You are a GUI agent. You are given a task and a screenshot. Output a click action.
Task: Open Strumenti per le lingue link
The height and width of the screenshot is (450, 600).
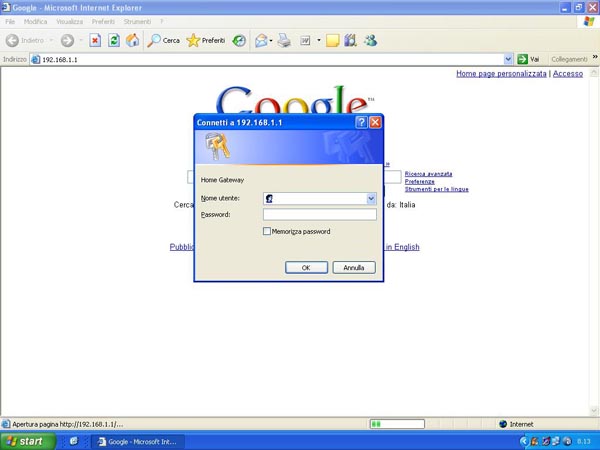437,189
